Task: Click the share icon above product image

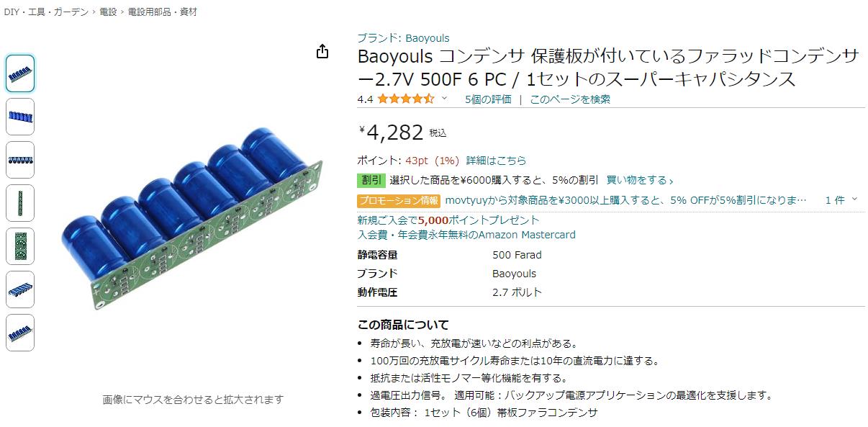Action: click(322, 51)
